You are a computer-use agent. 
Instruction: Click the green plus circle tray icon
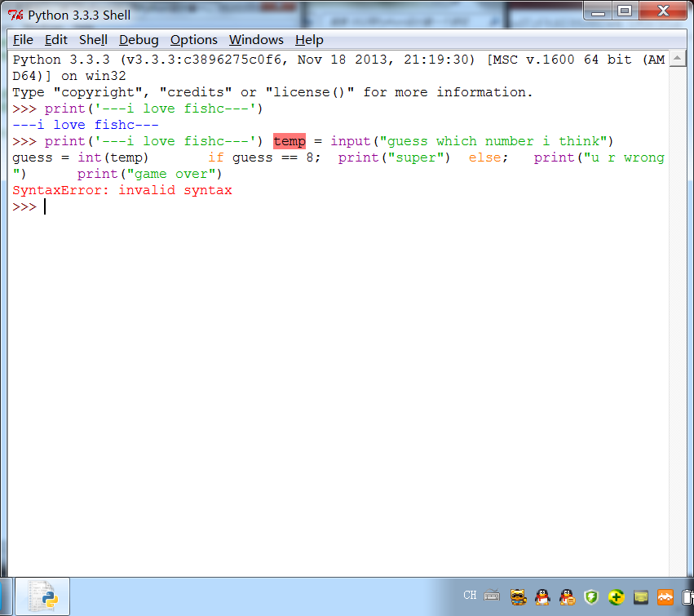click(617, 596)
